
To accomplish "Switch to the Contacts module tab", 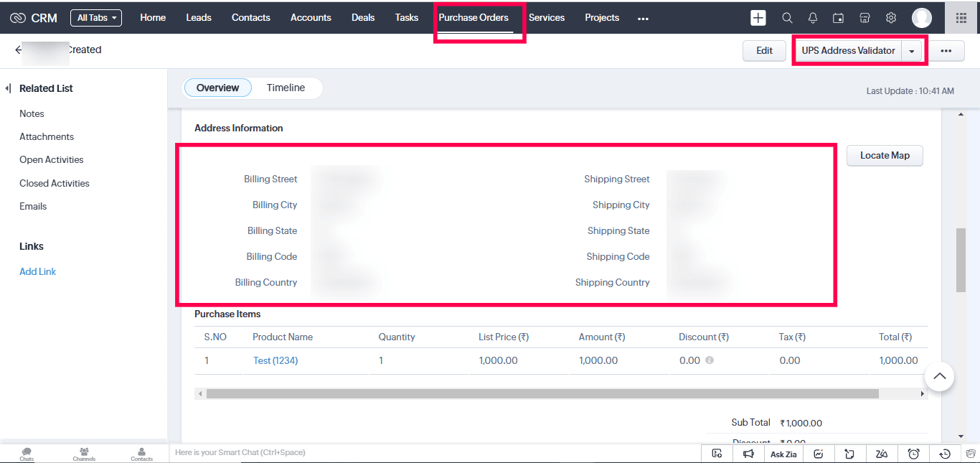I will tap(251, 18).
